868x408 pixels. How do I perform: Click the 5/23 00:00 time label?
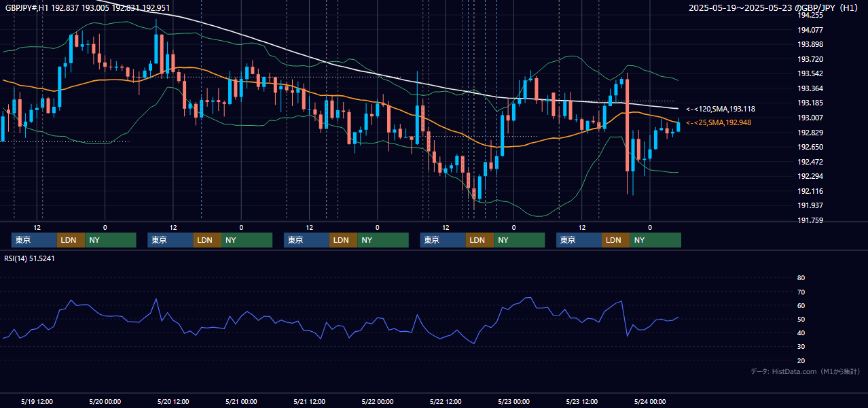[x=513, y=402]
